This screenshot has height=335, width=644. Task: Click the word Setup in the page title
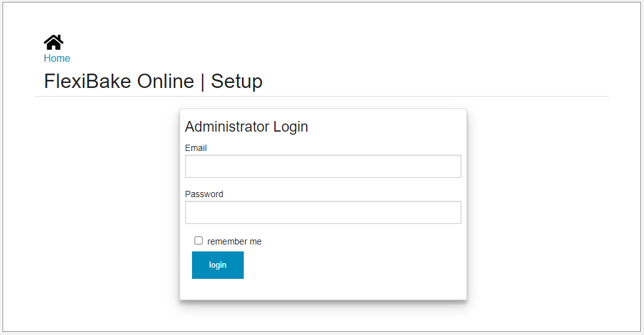[x=236, y=81]
